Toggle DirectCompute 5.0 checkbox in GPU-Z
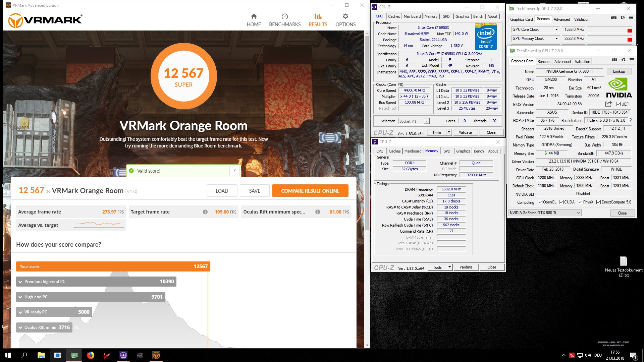Viewport: 644px width, 362px height. pos(598,202)
